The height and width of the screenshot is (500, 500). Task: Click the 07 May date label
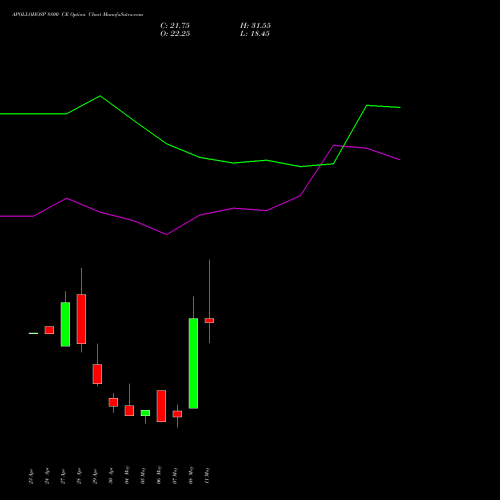[175, 475]
